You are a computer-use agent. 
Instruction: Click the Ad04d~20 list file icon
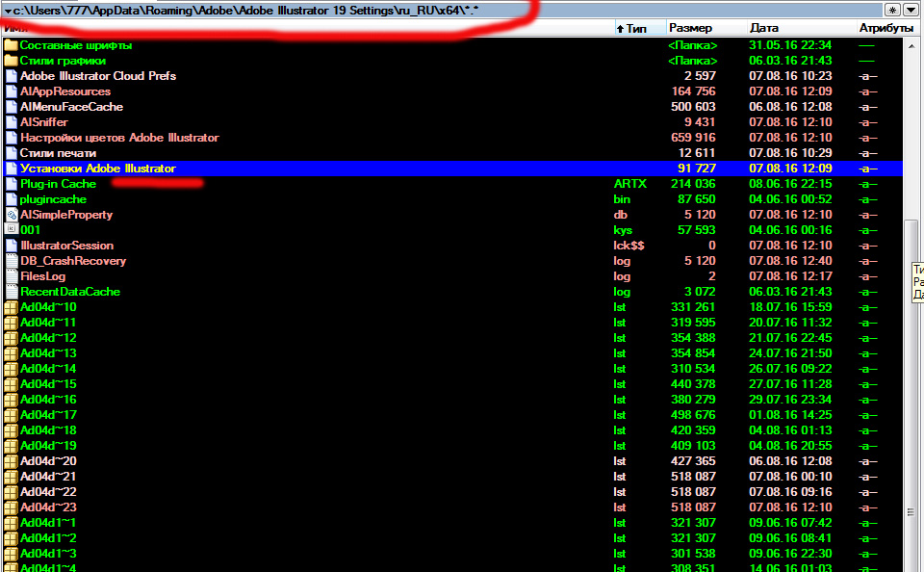pos(11,461)
